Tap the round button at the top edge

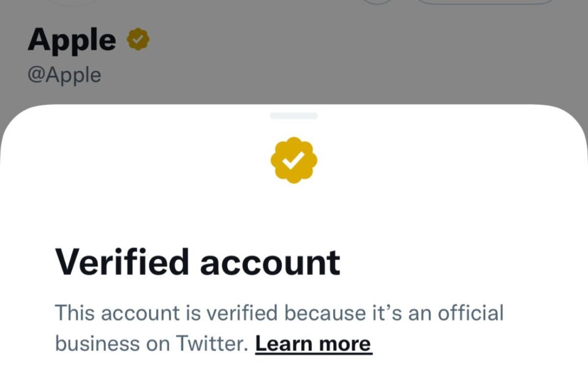378,2
